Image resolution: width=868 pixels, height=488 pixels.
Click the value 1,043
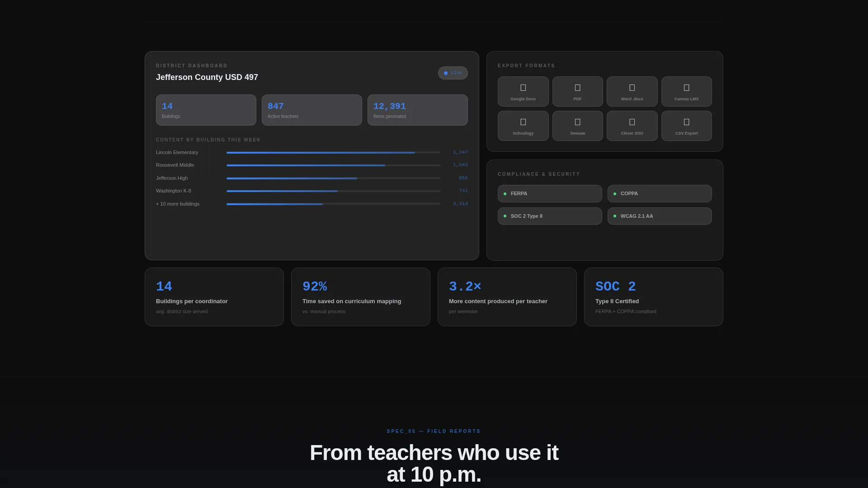(x=460, y=165)
